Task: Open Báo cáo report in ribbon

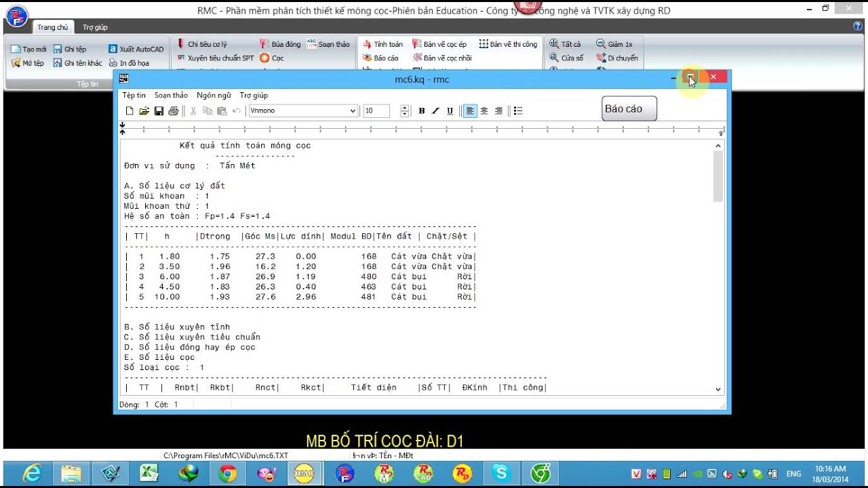Action: point(380,58)
